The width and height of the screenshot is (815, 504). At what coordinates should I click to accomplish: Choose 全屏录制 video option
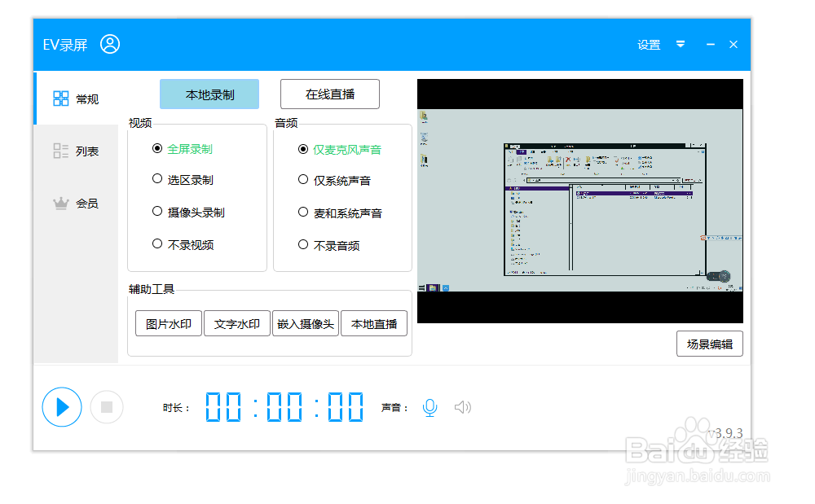pyautogui.click(x=183, y=149)
